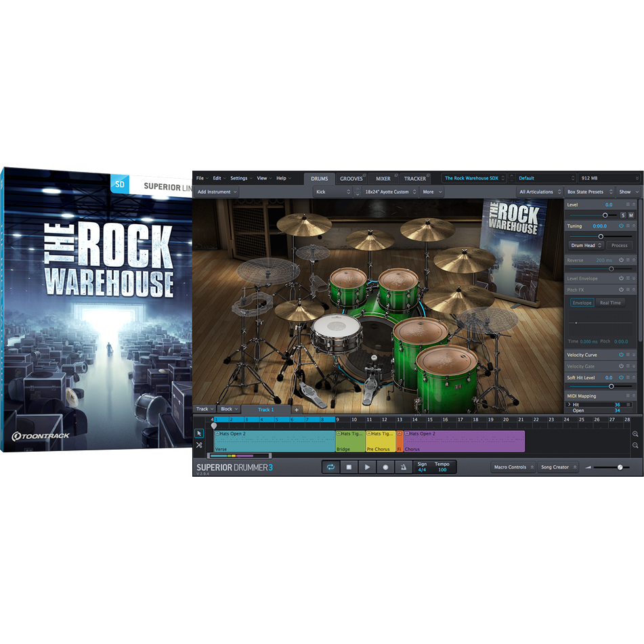Screen dimensions: 644x644
Task: Click the Record button
Action: [385, 467]
